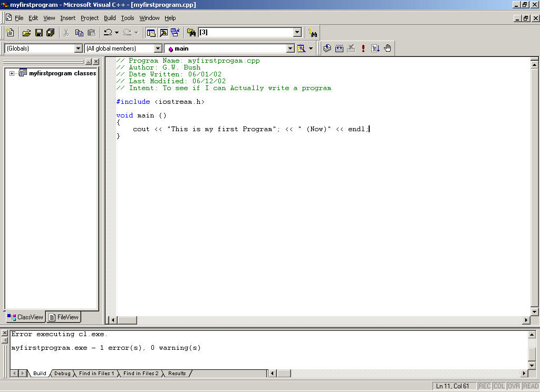Switch to the ClassView tab
540x392 pixels.
25,317
